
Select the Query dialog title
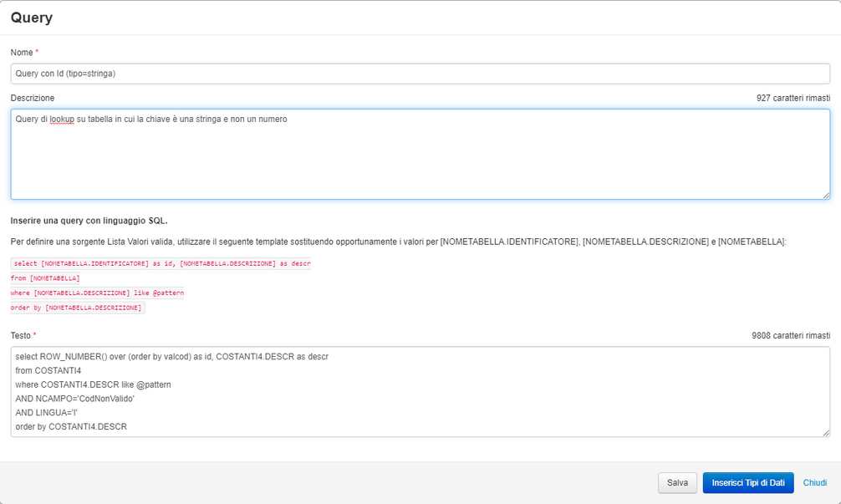coord(31,17)
